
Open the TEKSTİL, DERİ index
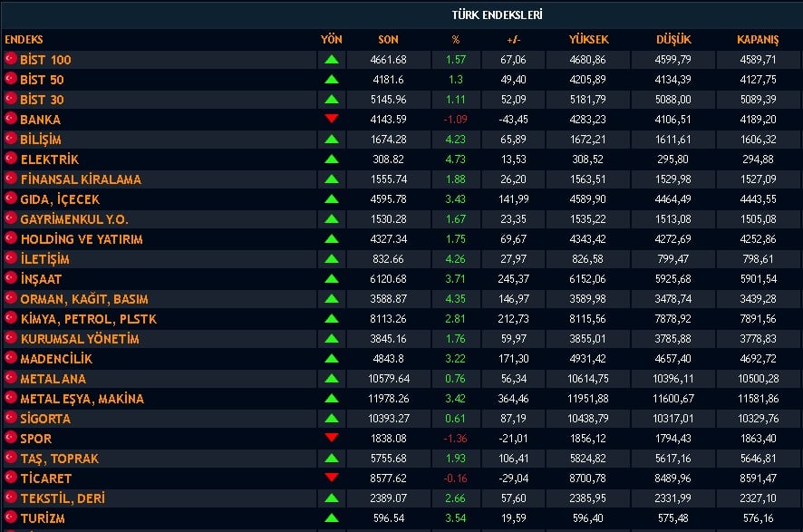[63, 499]
